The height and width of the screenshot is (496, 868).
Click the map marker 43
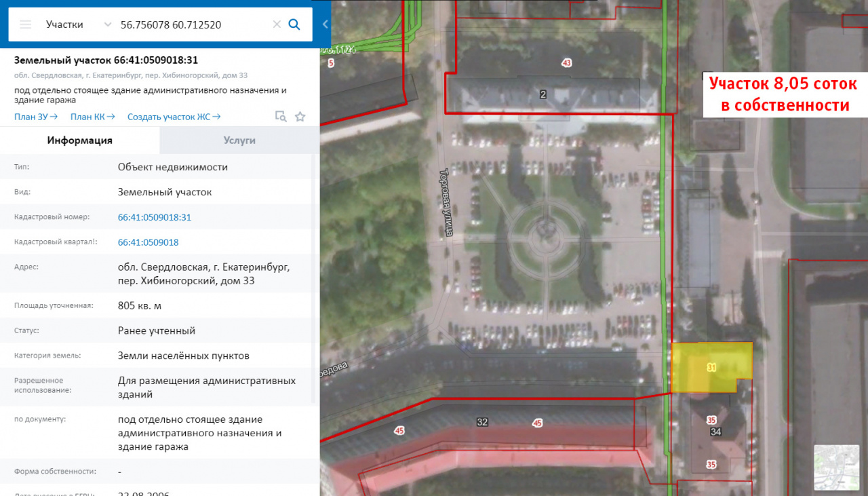tap(567, 63)
